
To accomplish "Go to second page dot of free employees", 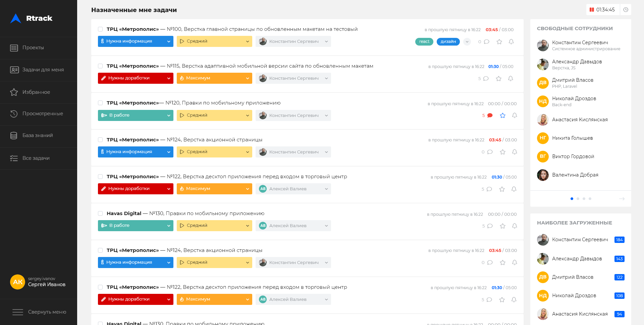I will [x=578, y=199].
